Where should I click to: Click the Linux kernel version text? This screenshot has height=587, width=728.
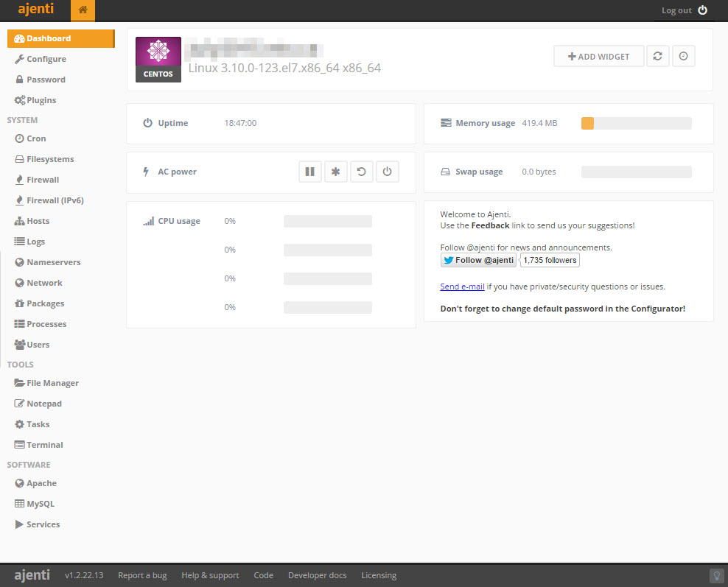point(284,68)
